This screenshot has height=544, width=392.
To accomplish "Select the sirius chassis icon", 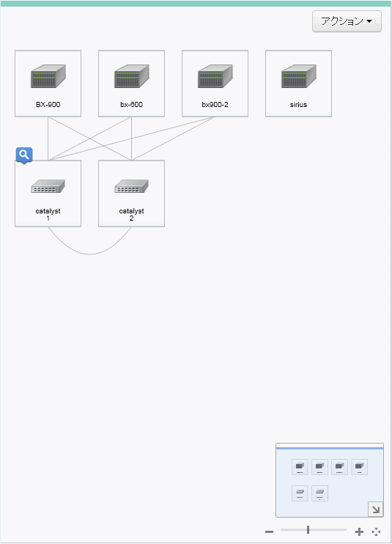I will (x=299, y=76).
